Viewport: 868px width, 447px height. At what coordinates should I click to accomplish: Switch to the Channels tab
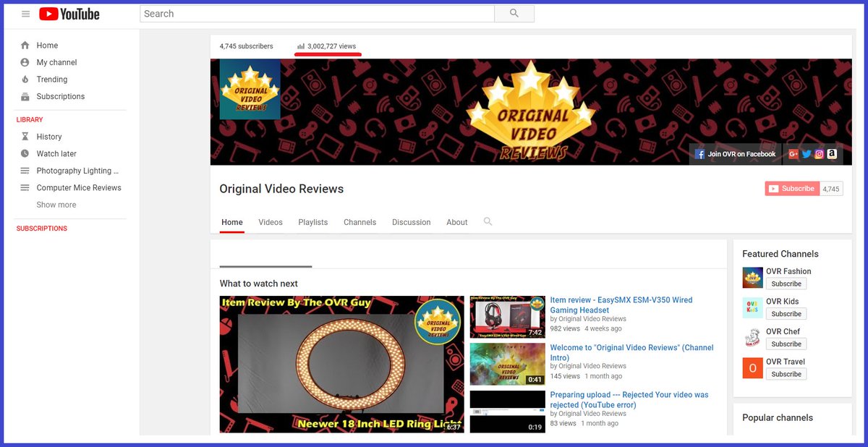pyautogui.click(x=360, y=222)
